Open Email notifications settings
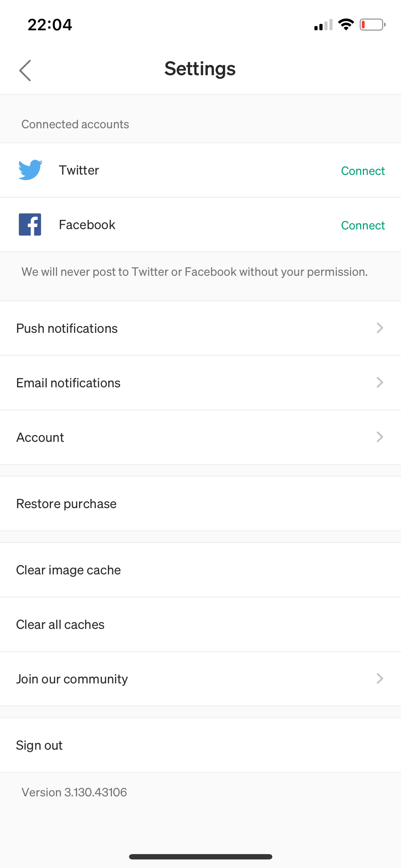Screen dimensions: 401x868 point(68,383)
